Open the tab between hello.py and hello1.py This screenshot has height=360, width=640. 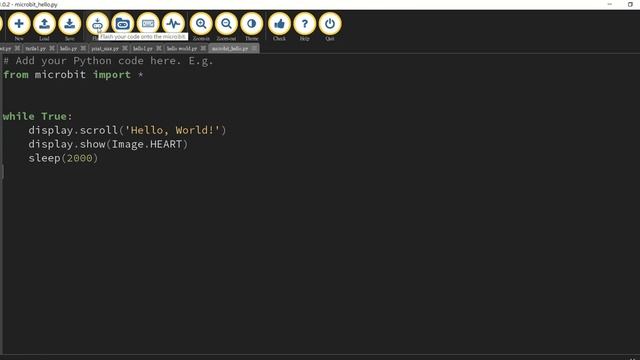tap(105, 49)
